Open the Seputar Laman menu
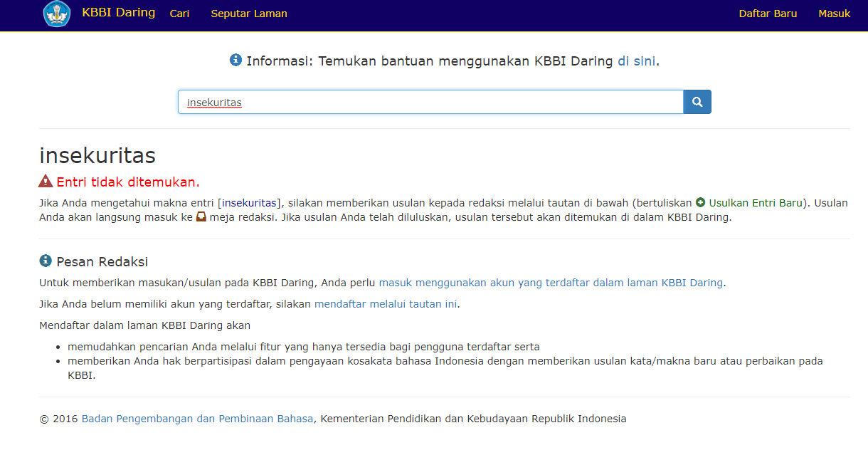 pos(249,14)
